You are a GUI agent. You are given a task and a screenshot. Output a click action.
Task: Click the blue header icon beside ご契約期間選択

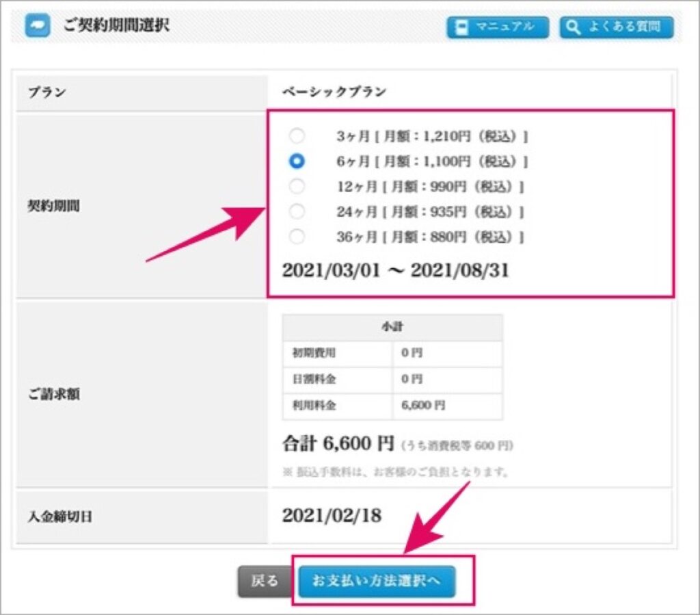tap(38, 26)
